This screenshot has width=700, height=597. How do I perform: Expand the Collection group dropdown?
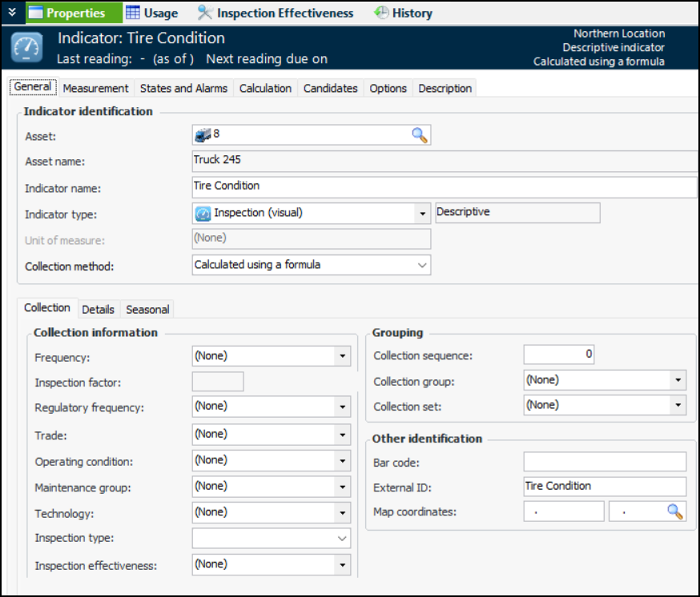(678, 380)
